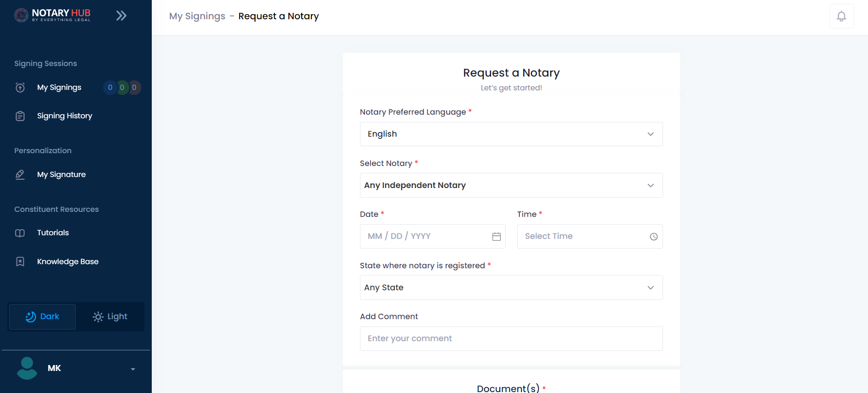Image resolution: width=868 pixels, height=393 pixels.
Task: Click My Signings breadcrumb link
Action: click(197, 17)
